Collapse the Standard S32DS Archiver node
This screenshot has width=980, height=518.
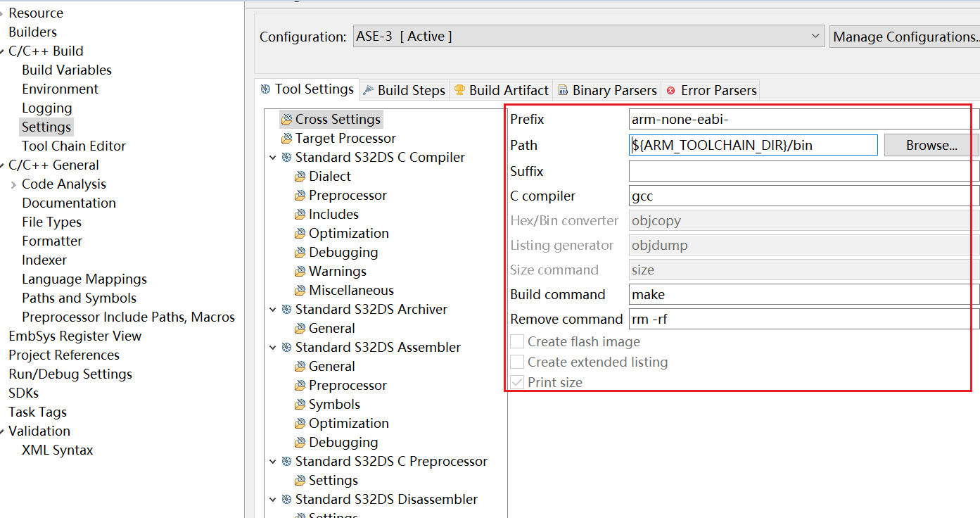pos(273,310)
